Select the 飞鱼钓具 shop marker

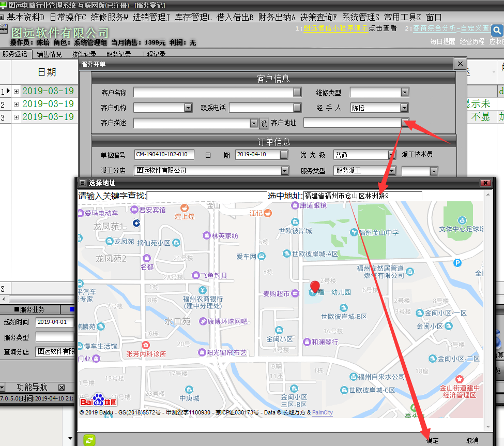pos(196,275)
